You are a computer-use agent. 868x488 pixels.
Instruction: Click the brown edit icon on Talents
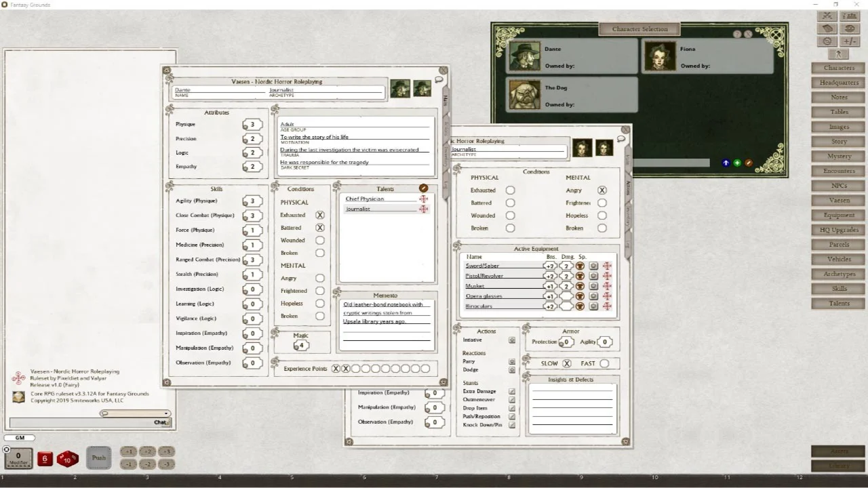pos(424,188)
